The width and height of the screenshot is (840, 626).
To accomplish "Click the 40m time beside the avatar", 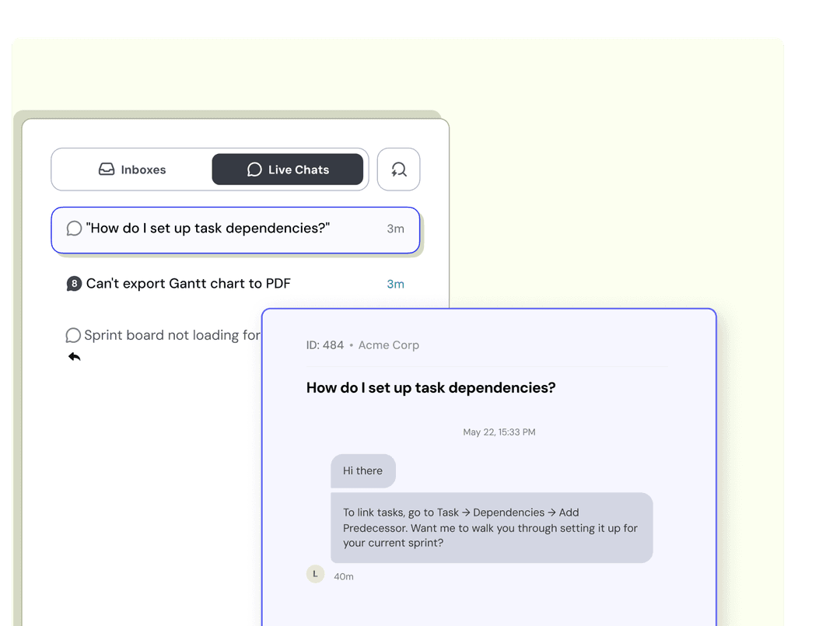I will [344, 577].
